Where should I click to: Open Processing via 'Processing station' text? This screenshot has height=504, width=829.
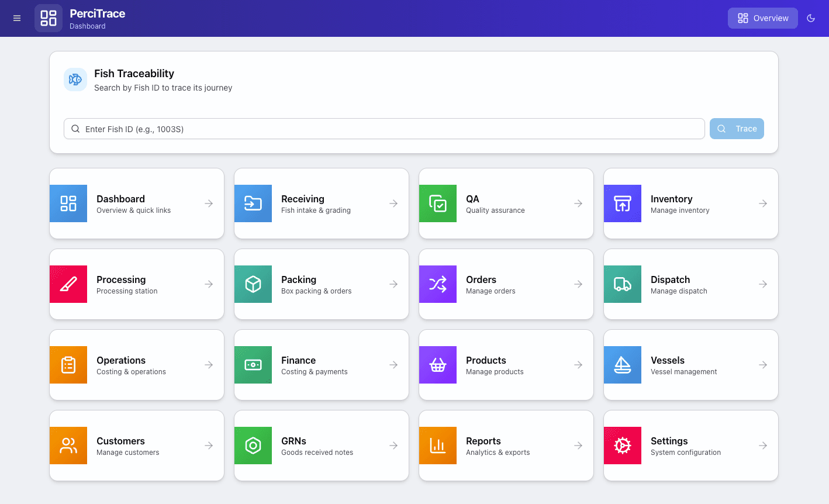[x=127, y=291]
